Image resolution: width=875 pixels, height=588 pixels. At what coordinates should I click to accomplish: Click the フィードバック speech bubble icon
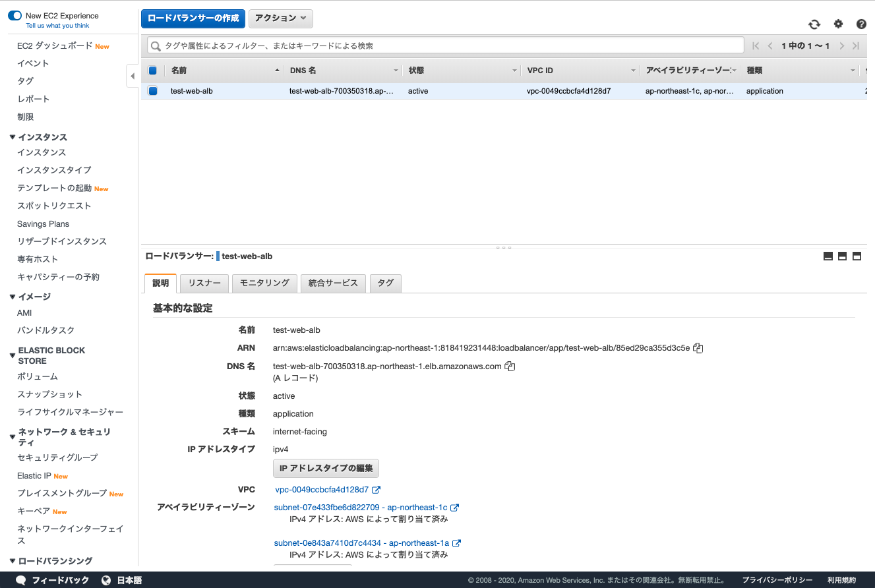tap(20, 580)
